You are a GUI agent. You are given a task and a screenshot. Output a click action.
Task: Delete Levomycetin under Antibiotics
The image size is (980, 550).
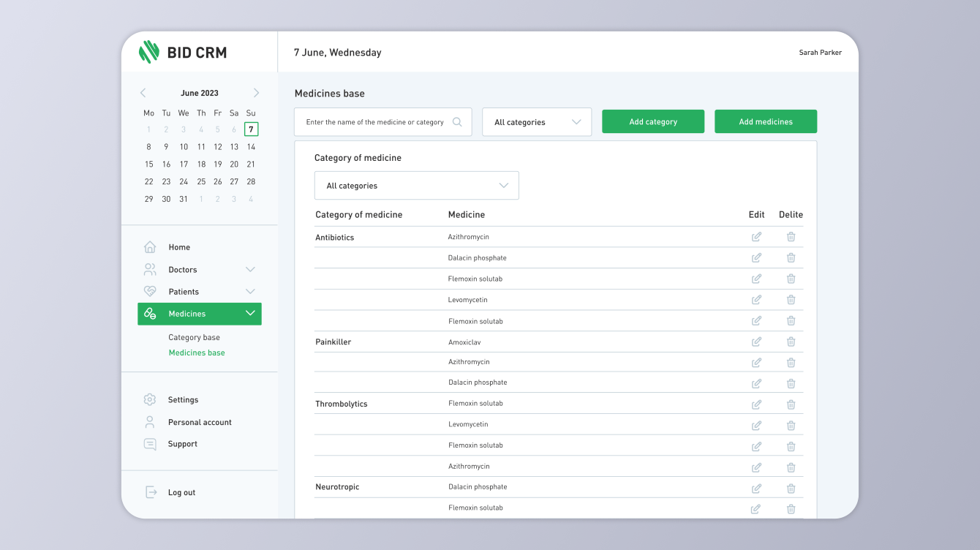[791, 300]
